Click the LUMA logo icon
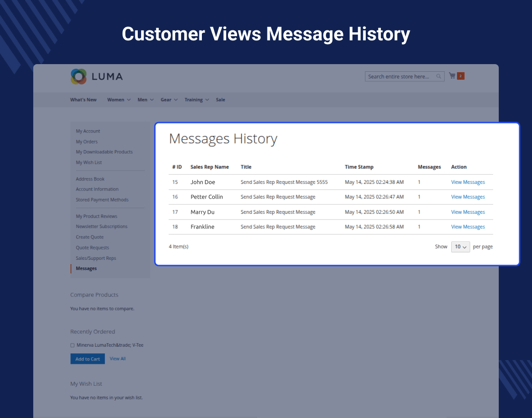532x418 pixels. click(79, 76)
